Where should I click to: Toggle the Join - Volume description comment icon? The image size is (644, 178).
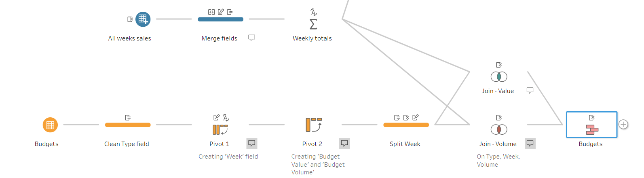tap(530, 143)
